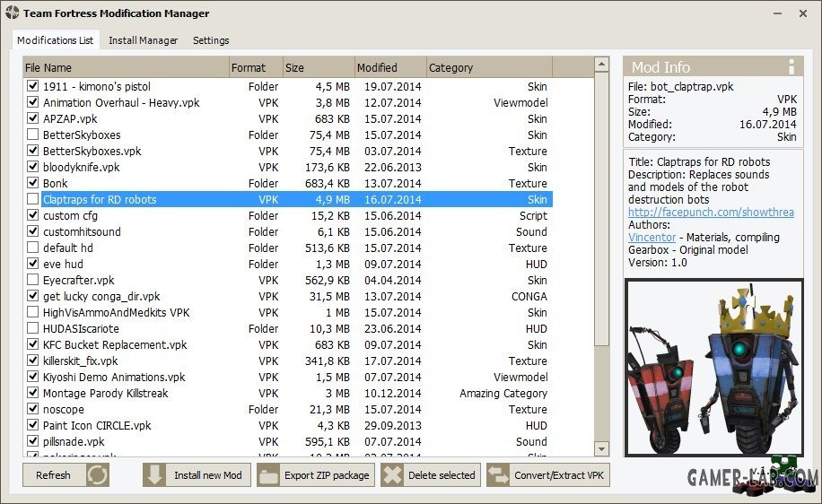This screenshot has width=822, height=504.
Task: Select the customhitsound row
Action: click(287, 231)
